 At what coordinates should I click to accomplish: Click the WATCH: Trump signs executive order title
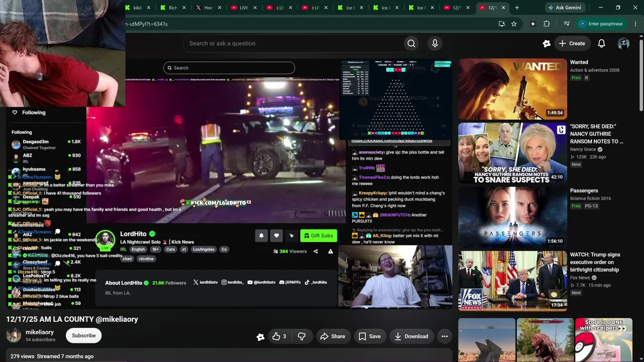[x=595, y=262]
